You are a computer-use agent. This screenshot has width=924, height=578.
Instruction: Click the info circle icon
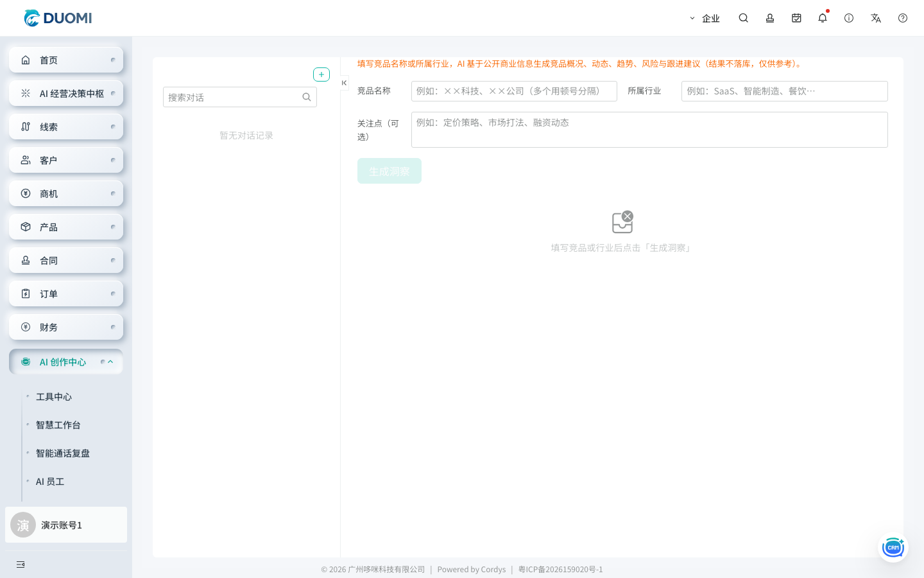click(849, 18)
